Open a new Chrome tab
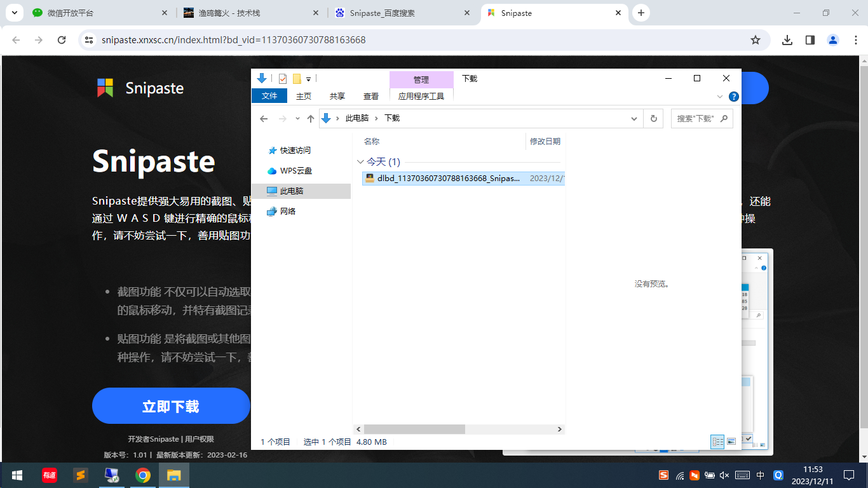Viewport: 868px width, 488px height. (x=641, y=13)
